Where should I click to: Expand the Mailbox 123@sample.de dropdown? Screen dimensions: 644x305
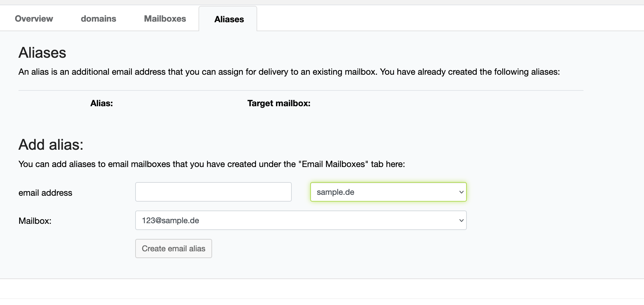coord(301,220)
